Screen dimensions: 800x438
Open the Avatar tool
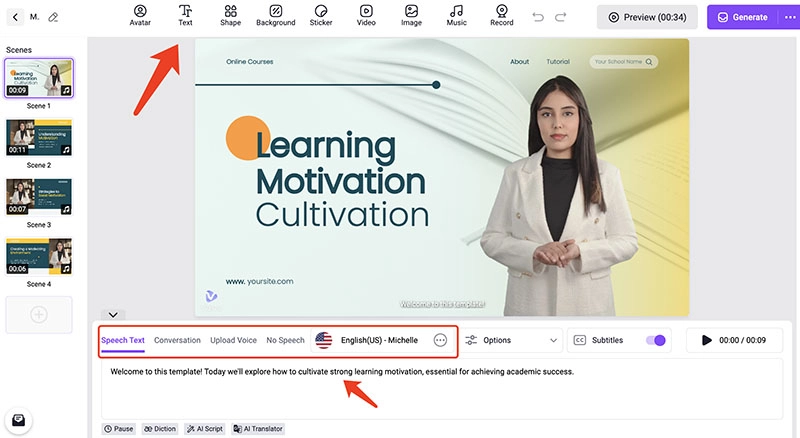pos(140,15)
